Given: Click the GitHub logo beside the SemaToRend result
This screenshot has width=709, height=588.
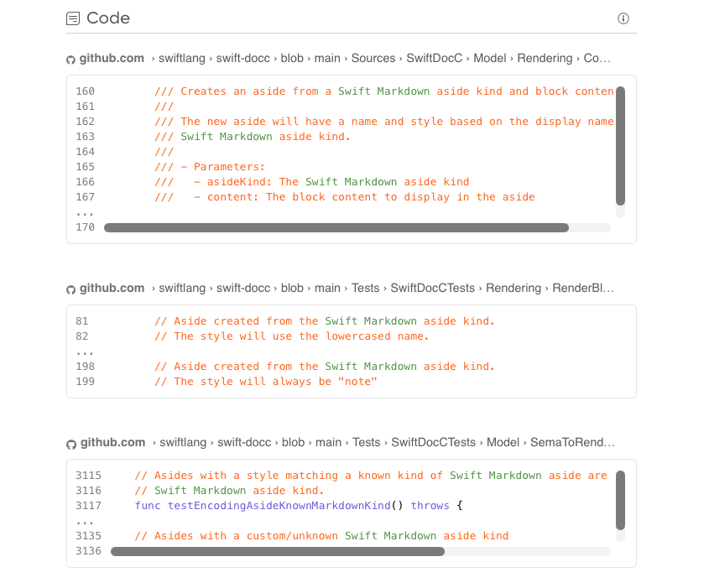Looking at the screenshot, I should tap(70, 442).
